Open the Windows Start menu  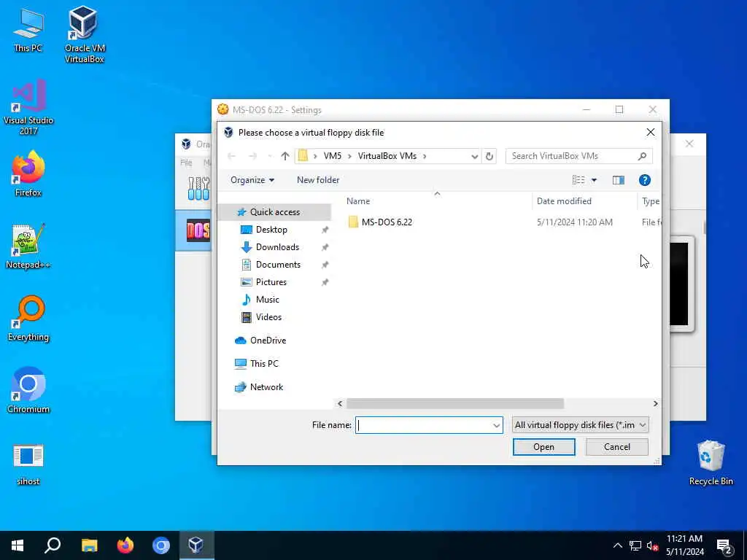click(18, 545)
